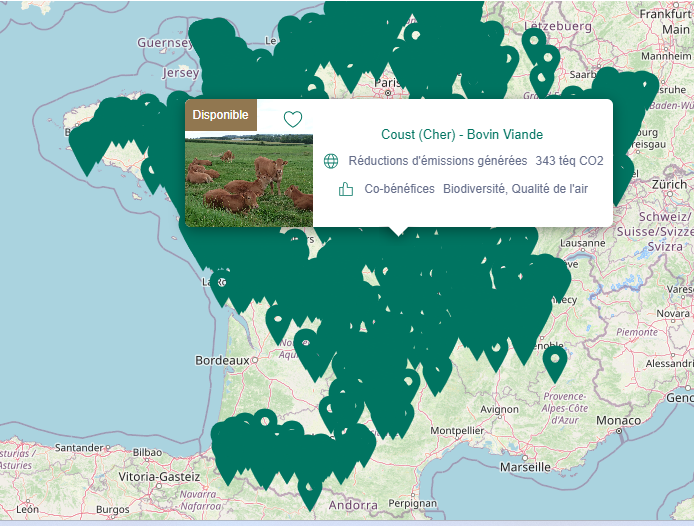Select the isolated map pin near Provence-Alpes
The height and width of the screenshot is (526, 694).
click(555, 364)
